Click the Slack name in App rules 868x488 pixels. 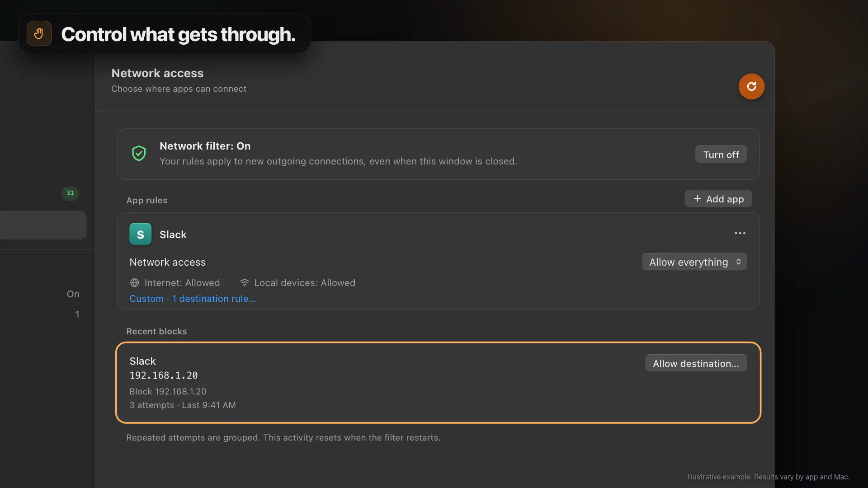pyautogui.click(x=173, y=235)
